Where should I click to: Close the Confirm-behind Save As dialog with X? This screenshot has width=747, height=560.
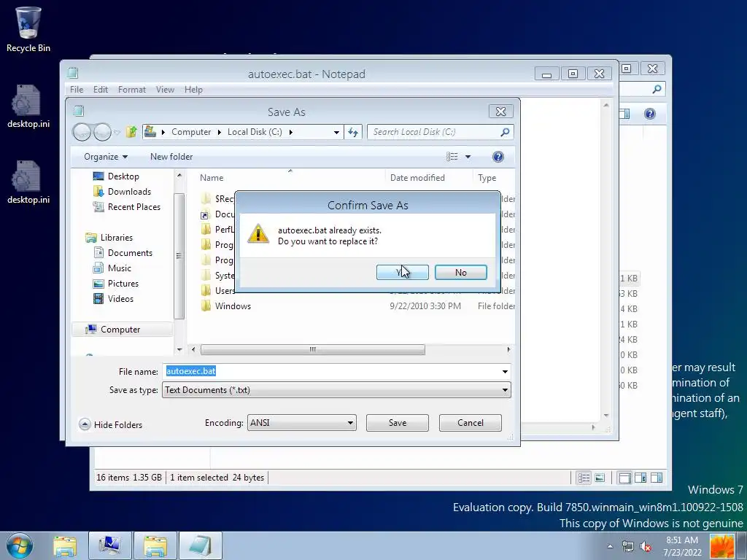(x=500, y=112)
